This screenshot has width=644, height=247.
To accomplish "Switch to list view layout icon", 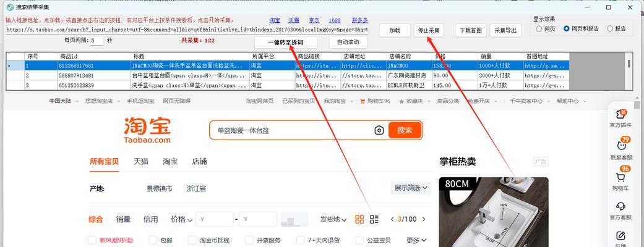I will pos(374,219).
